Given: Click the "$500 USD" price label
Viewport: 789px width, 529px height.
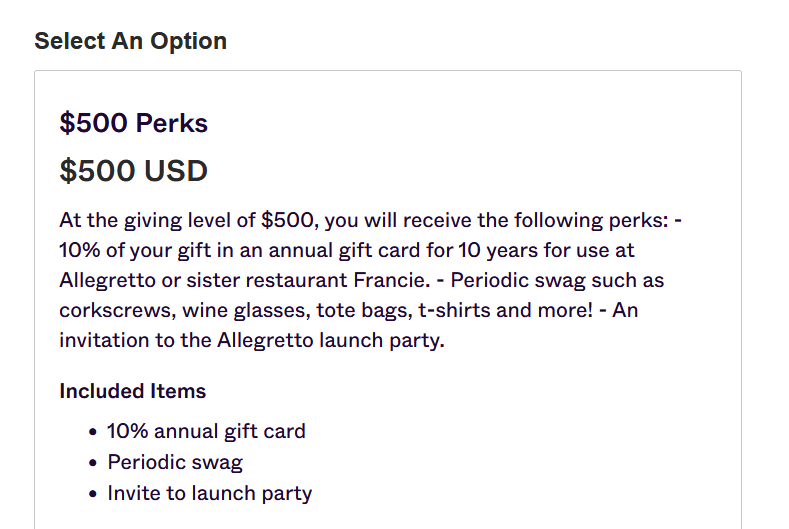Looking at the screenshot, I should (133, 171).
